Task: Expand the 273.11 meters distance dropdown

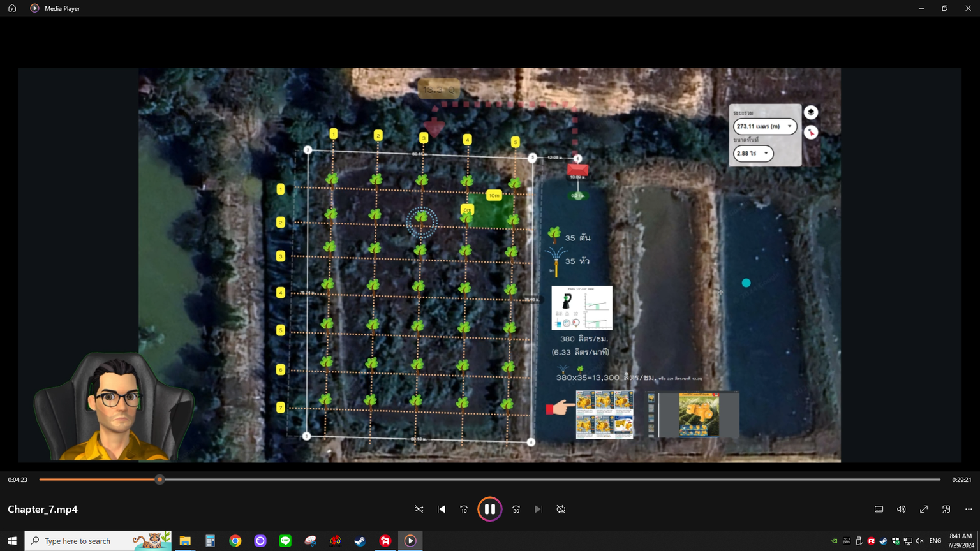Action: [x=789, y=126]
